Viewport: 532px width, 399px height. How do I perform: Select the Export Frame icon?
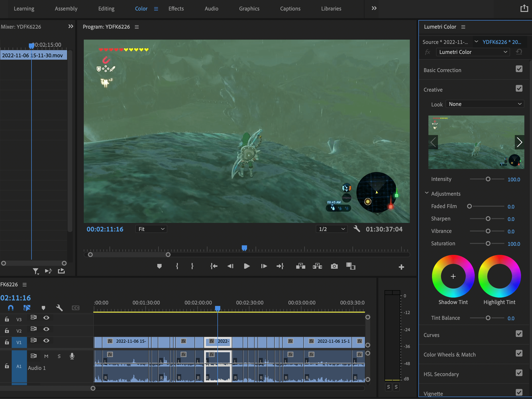coord(334,266)
